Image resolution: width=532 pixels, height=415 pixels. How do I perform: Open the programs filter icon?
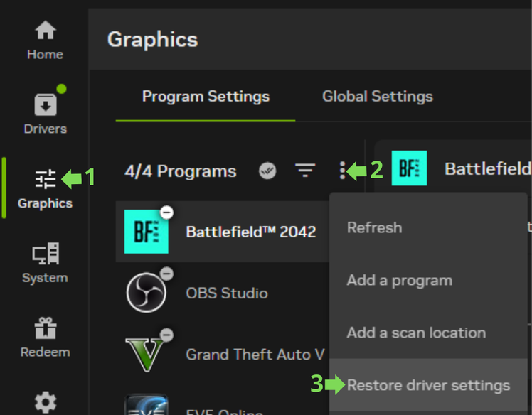pos(305,171)
